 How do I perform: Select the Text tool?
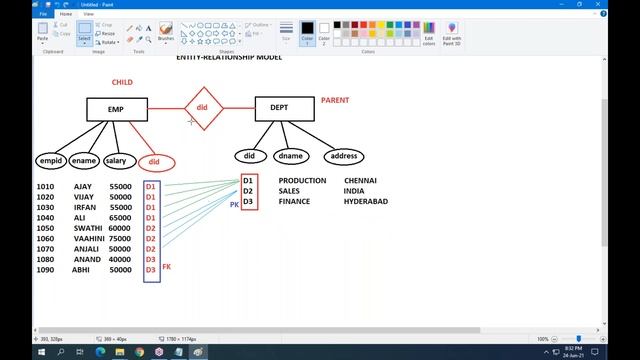149,28
